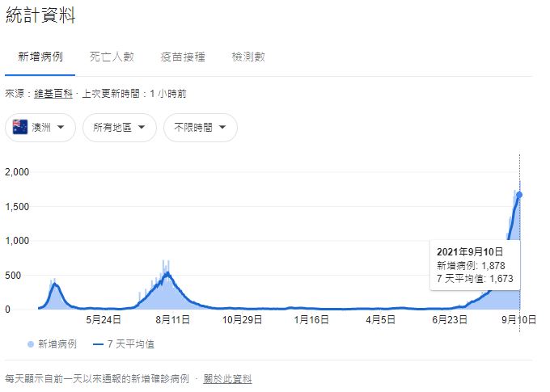Expand the 所有地區 region dropdown
The image size is (550, 392).
tap(120, 127)
